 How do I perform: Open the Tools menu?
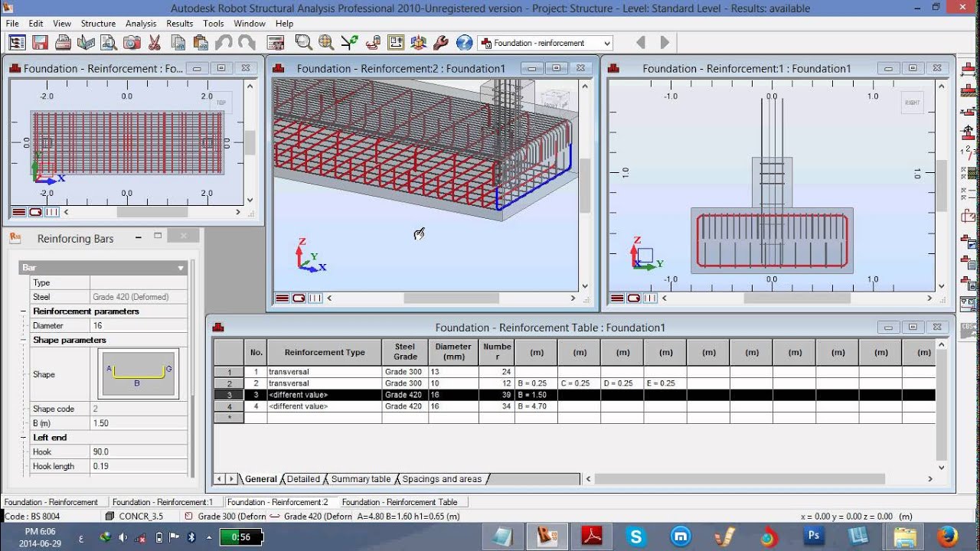click(x=214, y=24)
